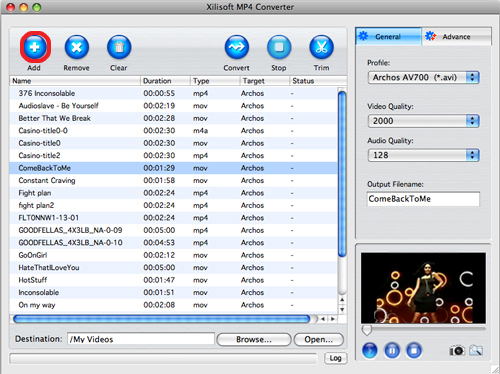
Task: Select the row 'FLT0NNW1-13-01'
Action: [173, 218]
